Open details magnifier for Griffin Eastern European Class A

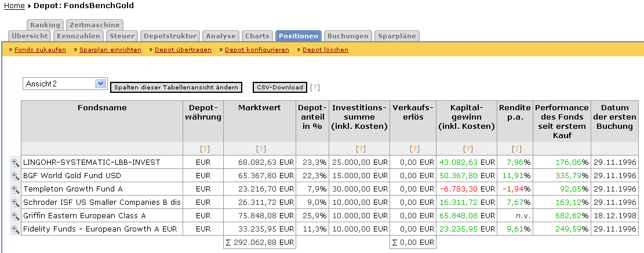15,216
